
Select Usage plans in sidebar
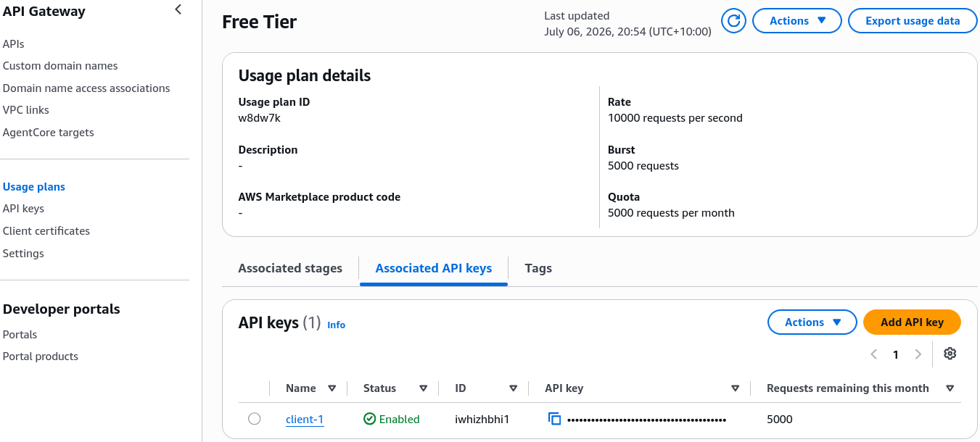click(x=34, y=187)
